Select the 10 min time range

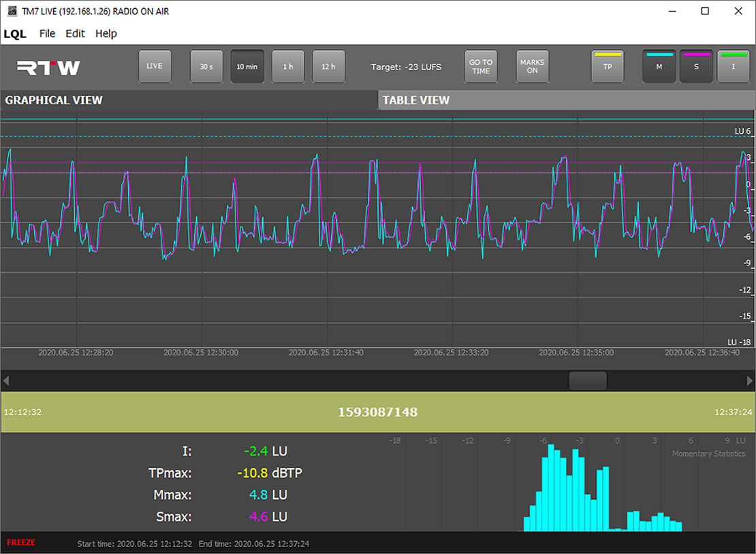coord(247,67)
